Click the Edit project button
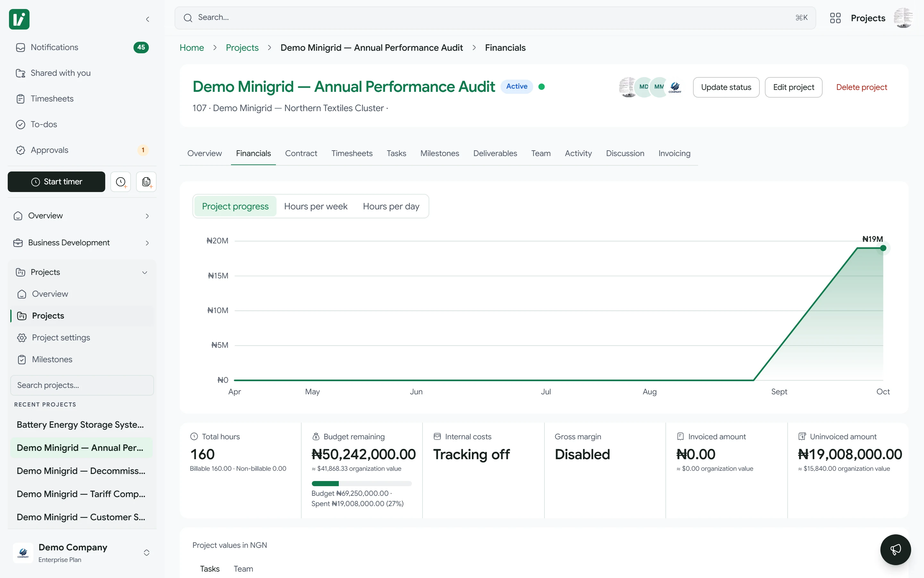Viewport: 924px width, 578px height. pyautogui.click(x=793, y=87)
